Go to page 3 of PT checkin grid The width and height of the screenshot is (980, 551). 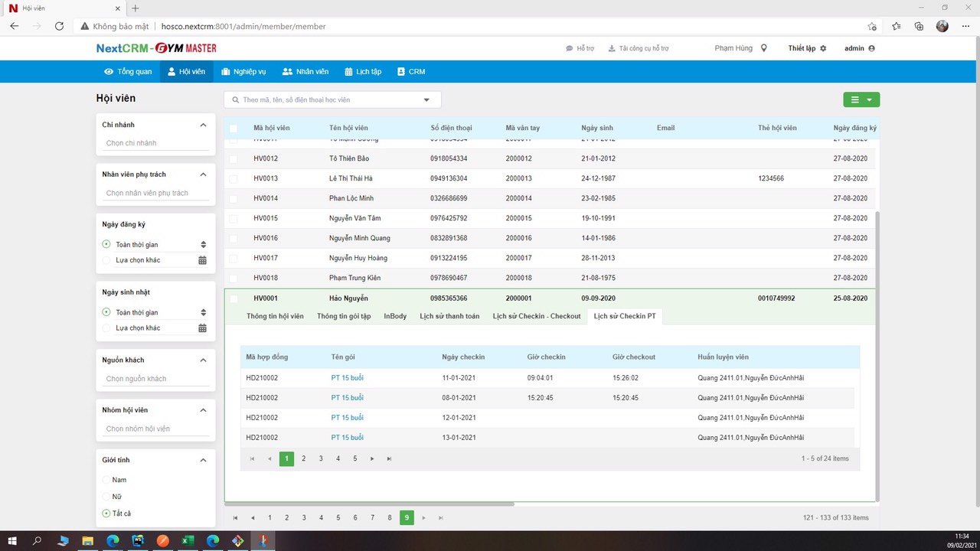[321, 458]
